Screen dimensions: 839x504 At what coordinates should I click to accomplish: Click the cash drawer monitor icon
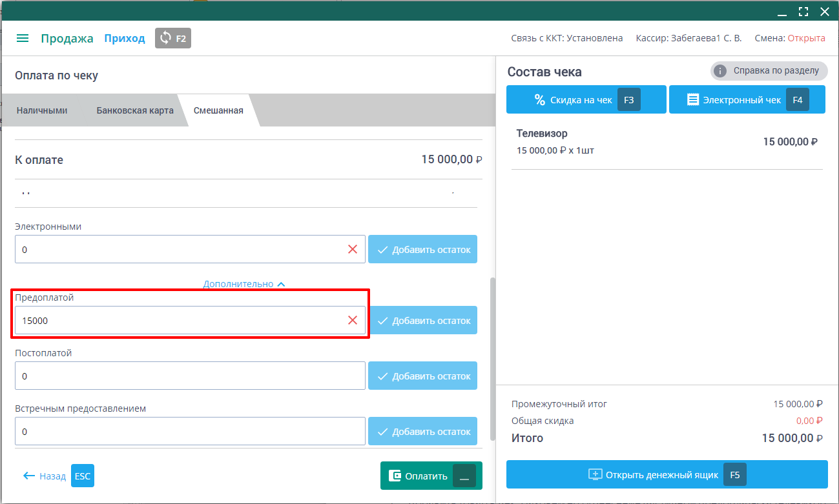[595, 474]
